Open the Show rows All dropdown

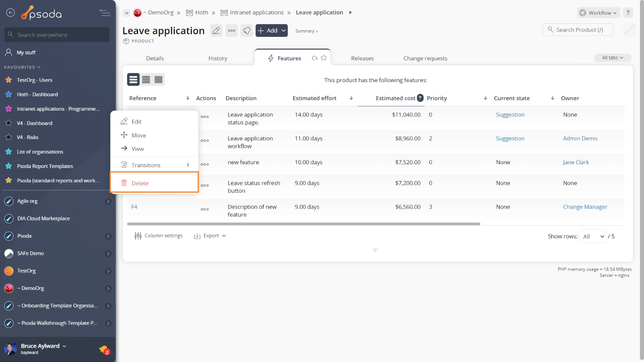592,237
